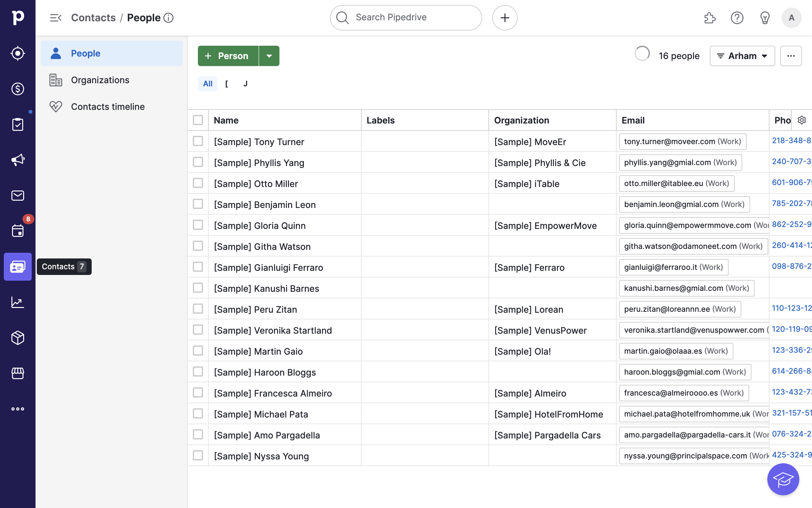Open the Arham filter dropdown

742,56
